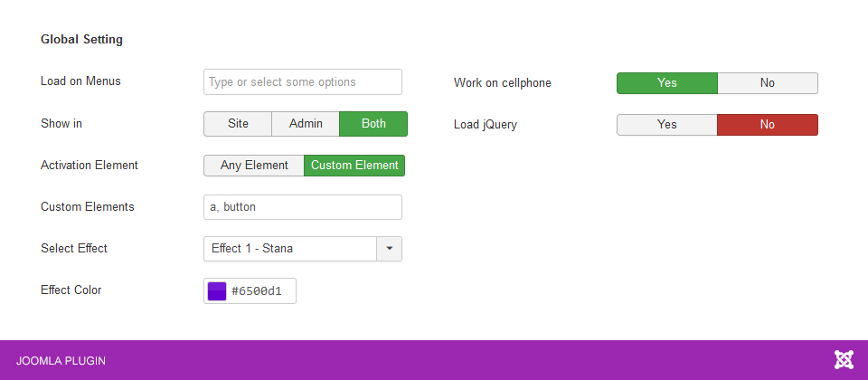Disable Work on cellphone with No
Viewport: 868px width, 380px height.
click(x=767, y=83)
